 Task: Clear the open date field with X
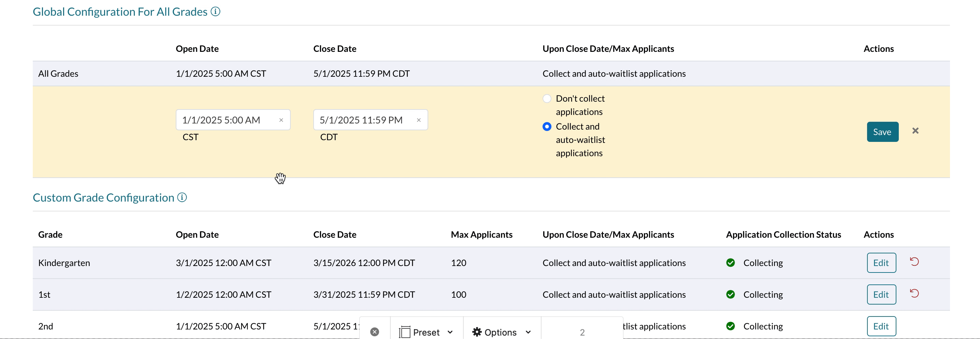281,120
